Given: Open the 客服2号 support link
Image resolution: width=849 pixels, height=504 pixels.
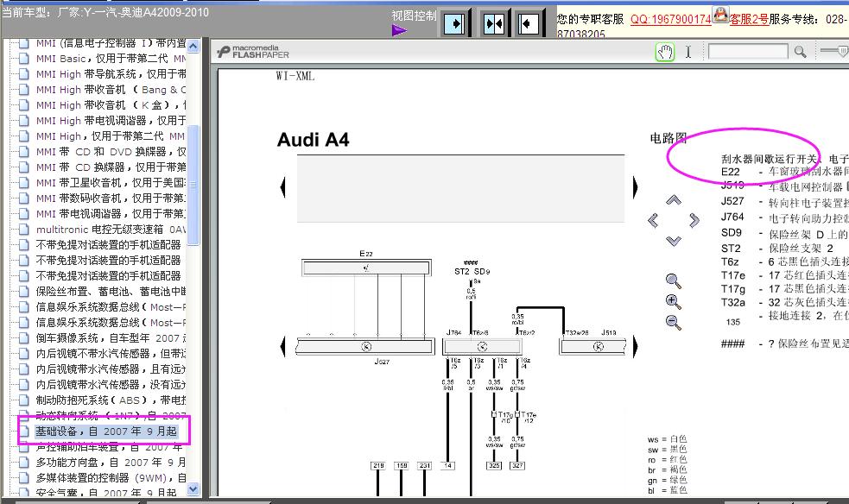Looking at the screenshot, I should (x=749, y=20).
